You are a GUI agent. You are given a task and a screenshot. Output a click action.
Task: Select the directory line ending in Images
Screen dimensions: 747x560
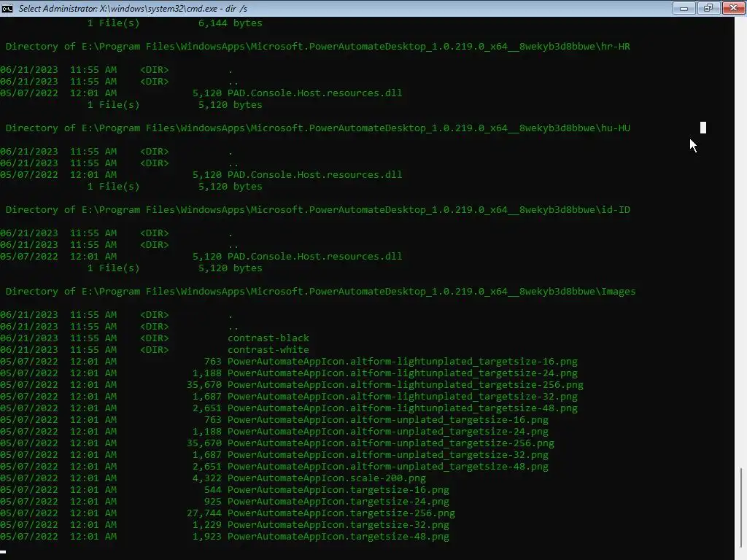click(321, 292)
